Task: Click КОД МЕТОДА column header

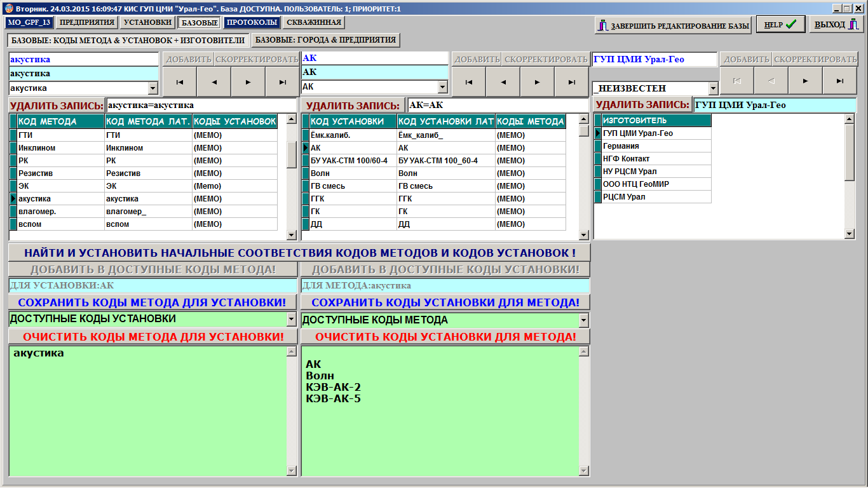Action: [x=61, y=121]
